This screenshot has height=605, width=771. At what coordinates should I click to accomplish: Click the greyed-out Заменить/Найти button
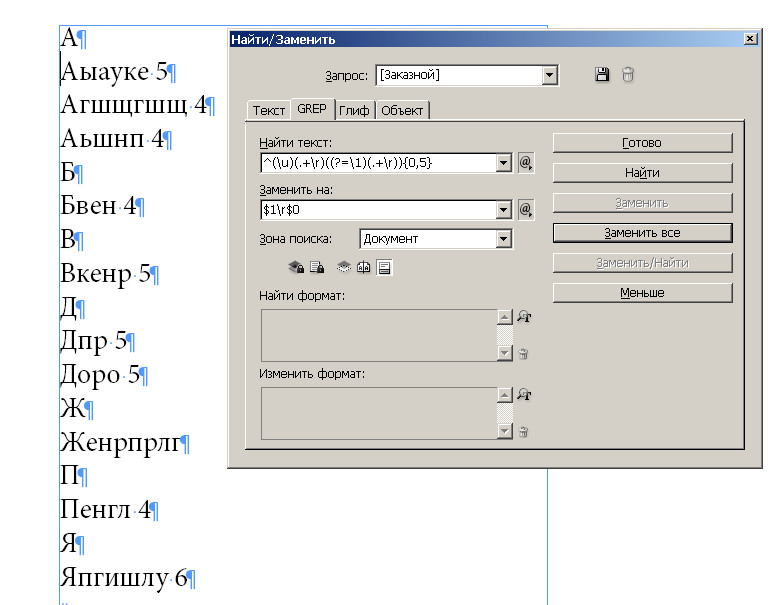point(642,263)
